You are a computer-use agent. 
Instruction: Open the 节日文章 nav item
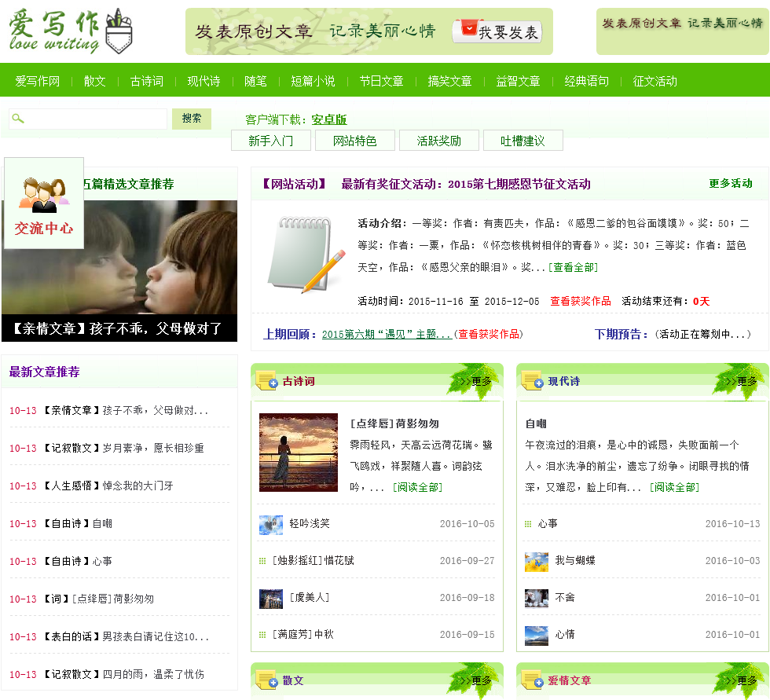(x=382, y=81)
